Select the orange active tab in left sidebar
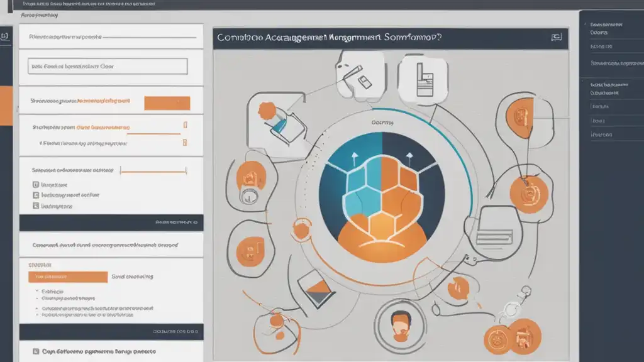Viewport: 644px width, 362px height. click(x=6, y=106)
